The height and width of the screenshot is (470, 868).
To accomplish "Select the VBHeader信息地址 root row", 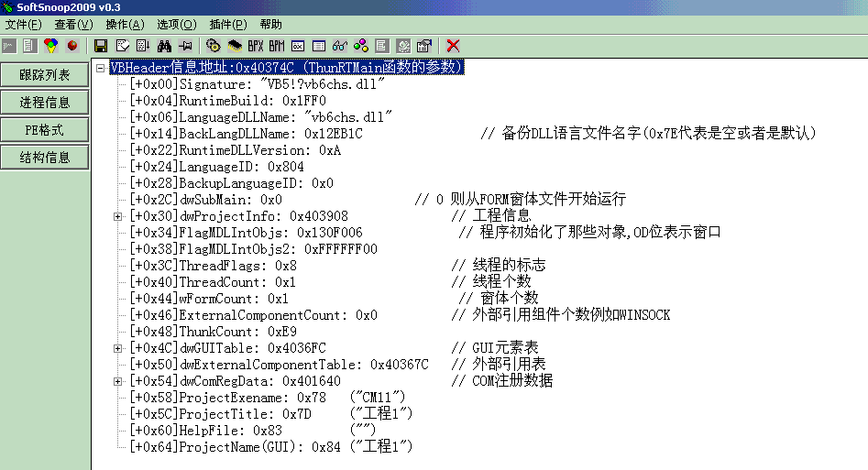I will 287,68.
